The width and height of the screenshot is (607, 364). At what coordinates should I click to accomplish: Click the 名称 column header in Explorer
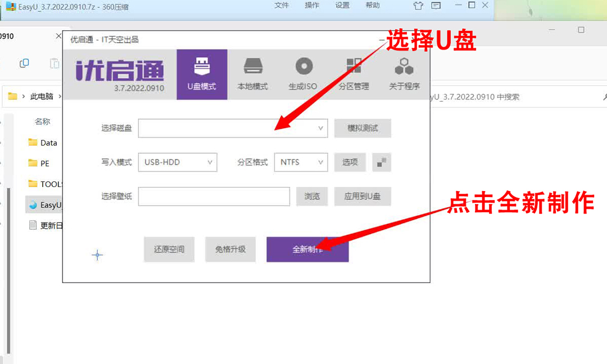(x=43, y=121)
